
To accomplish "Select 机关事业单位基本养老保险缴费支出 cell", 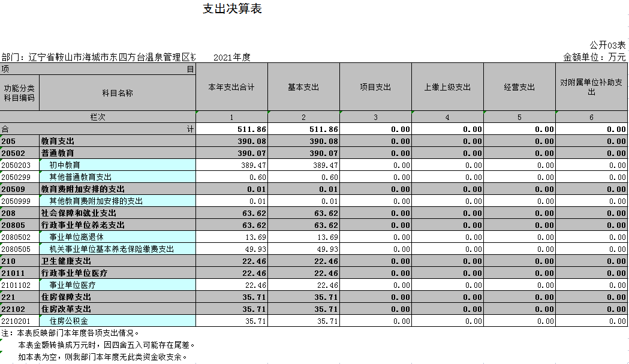I will click(x=117, y=249).
